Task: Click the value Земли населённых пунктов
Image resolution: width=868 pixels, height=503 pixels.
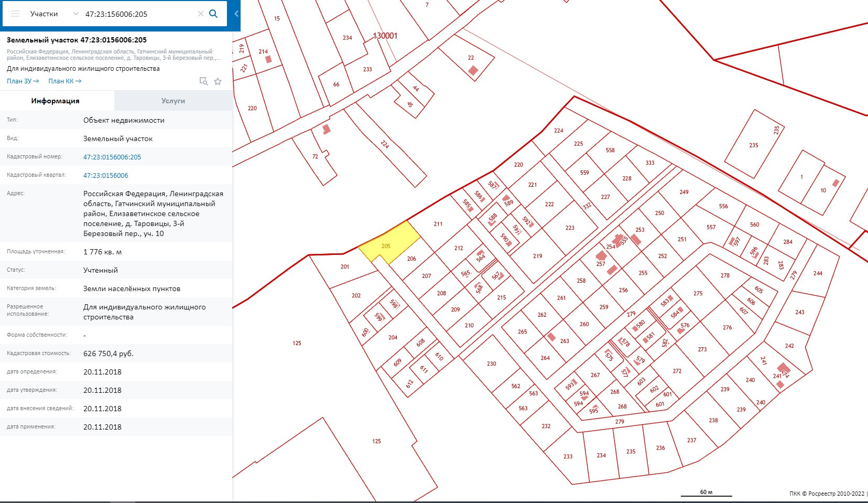Action: click(132, 288)
